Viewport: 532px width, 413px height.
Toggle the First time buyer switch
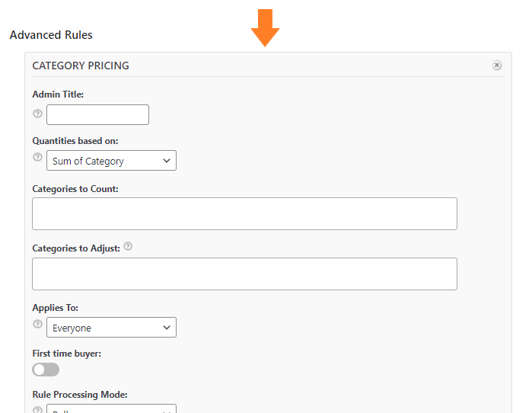(46, 370)
